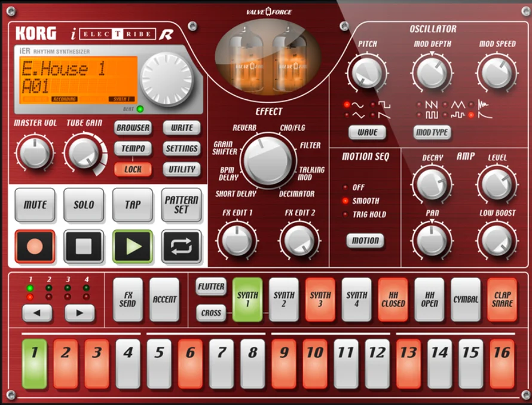
Task: Click the FX Edit 2 knob
Action: [x=299, y=240]
